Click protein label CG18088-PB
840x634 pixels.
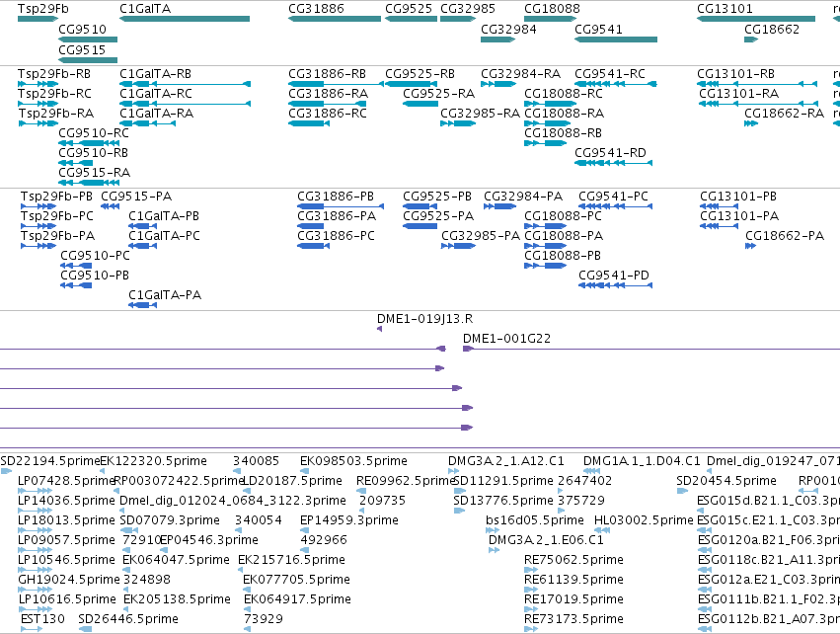pyautogui.click(x=563, y=256)
